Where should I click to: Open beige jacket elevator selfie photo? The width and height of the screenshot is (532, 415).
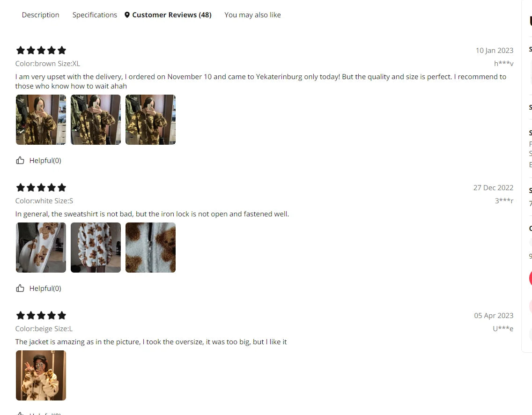41,375
